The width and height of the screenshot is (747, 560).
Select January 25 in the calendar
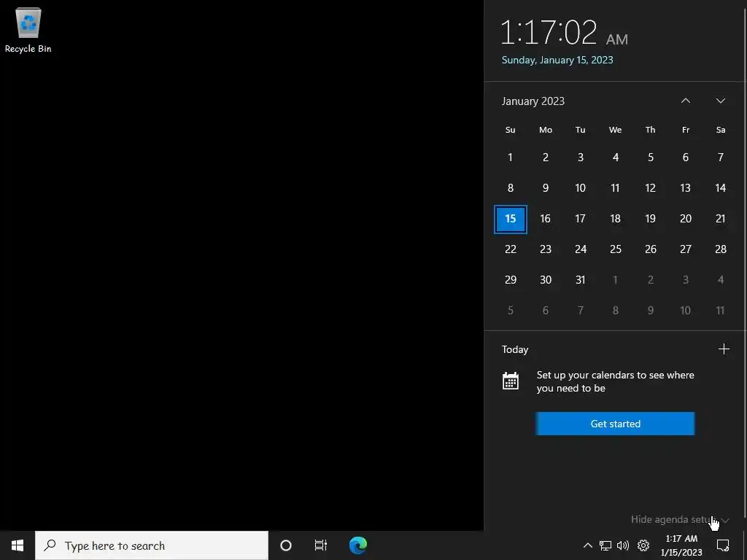(616, 249)
